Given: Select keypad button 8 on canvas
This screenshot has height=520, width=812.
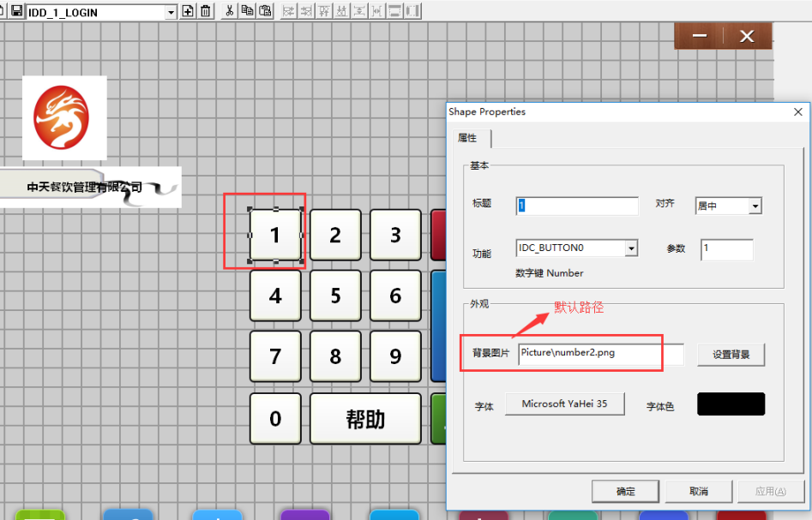Looking at the screenshot, I should pyautogui.click(x=335, y=356).
